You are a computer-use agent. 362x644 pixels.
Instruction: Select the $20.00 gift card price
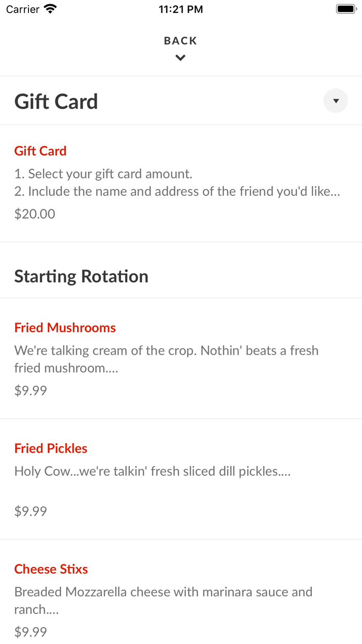point(35,214)
